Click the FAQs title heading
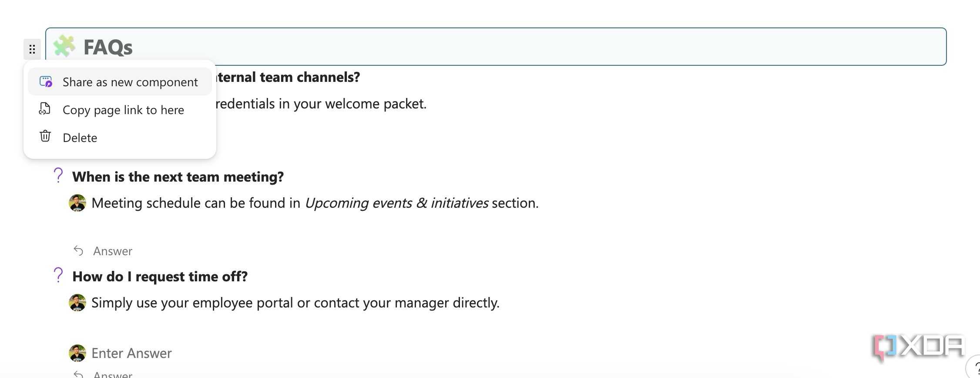The image size is (980, 378). (108, 47)
